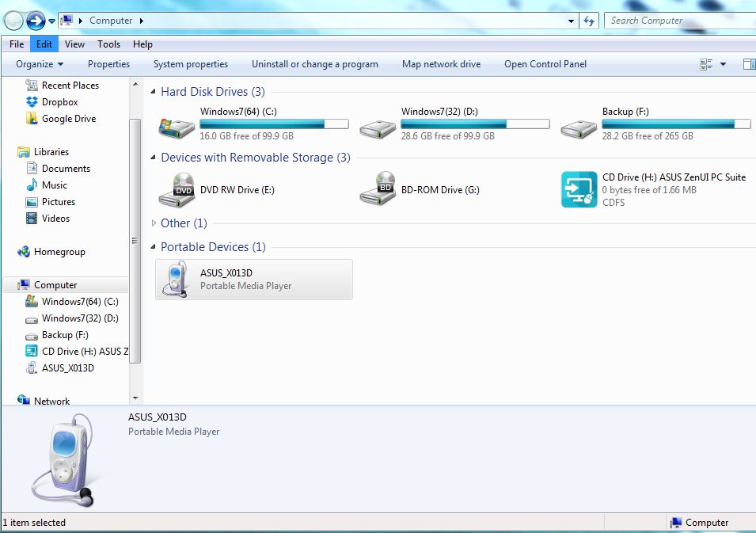Expand the Other (1) group

pos(154,223)
